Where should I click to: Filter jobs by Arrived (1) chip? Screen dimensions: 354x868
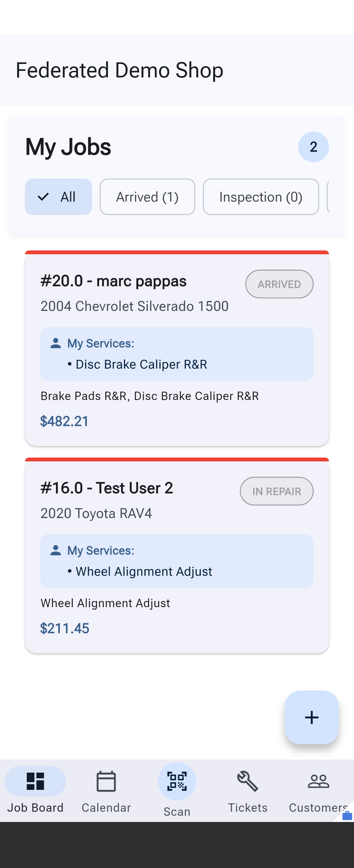click(147, 197)
